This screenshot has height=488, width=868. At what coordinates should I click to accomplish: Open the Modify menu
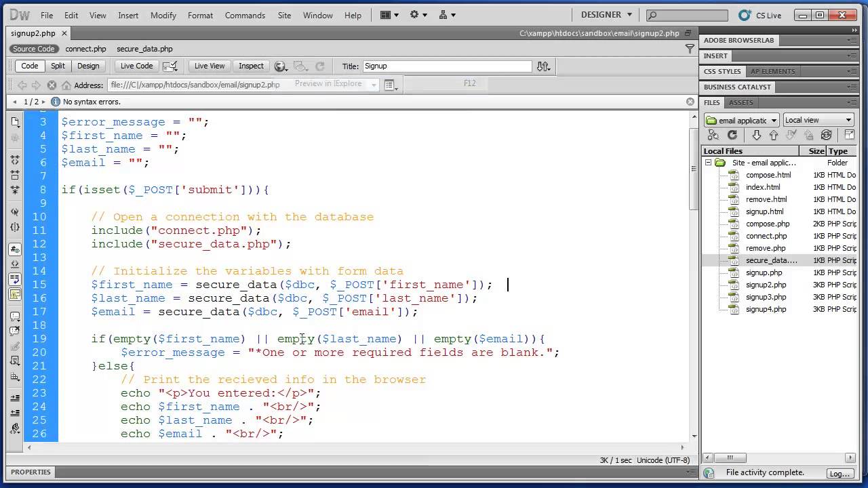163,15
